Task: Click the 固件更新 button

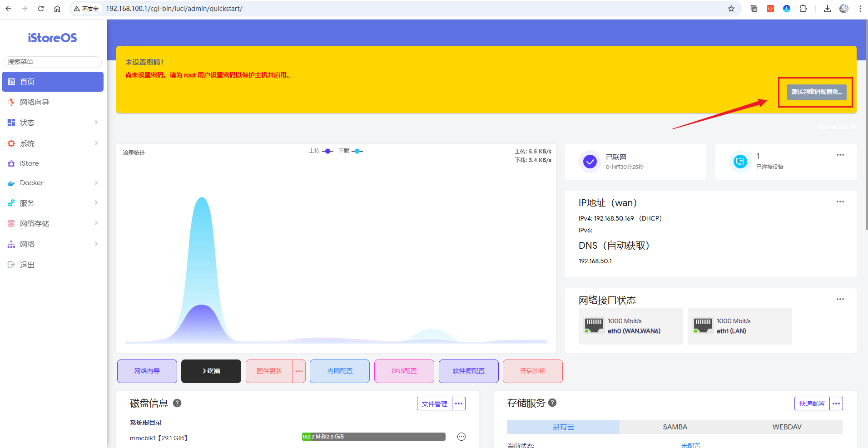Action: click(269, 371)
